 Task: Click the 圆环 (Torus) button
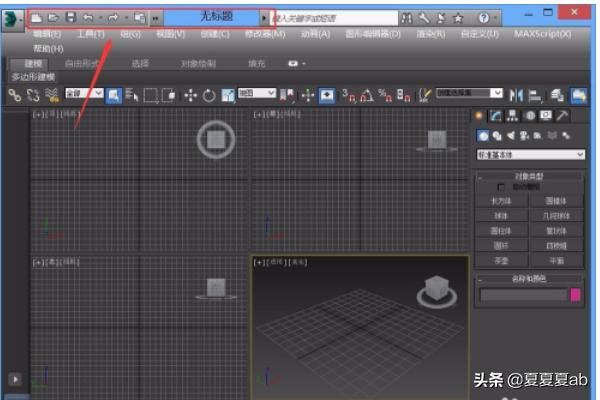tap(502, 245)
